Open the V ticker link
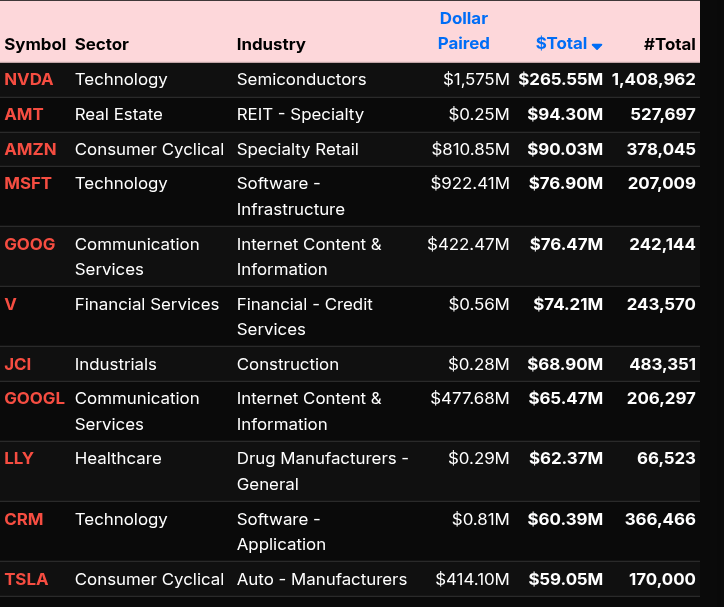 [x=10, y=304]
